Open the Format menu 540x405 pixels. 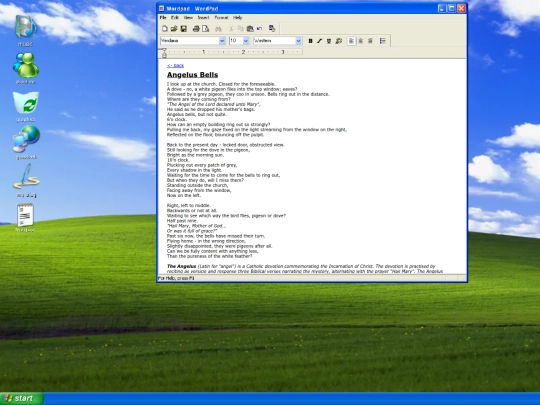coord(221,18)
